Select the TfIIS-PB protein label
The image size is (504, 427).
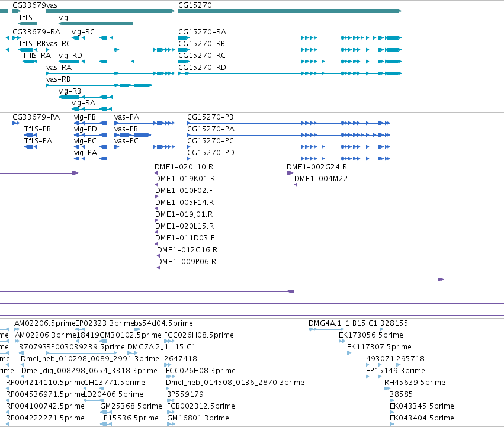tap(37, 129)
